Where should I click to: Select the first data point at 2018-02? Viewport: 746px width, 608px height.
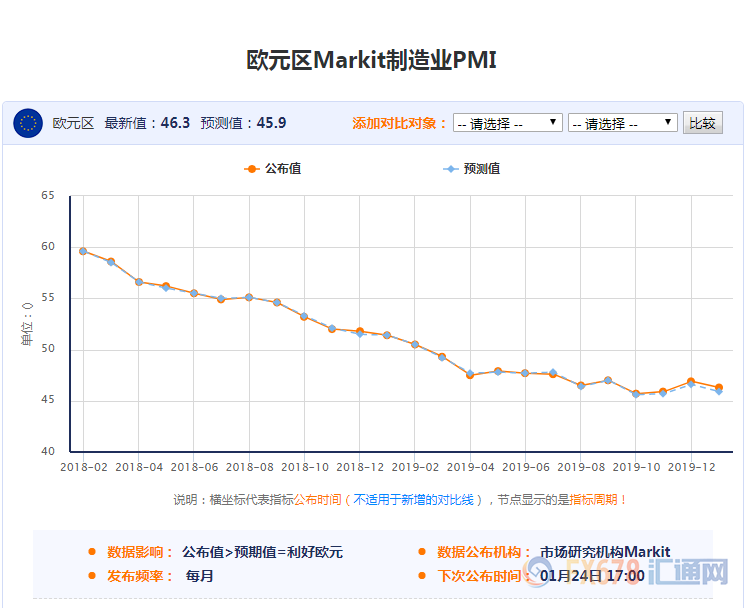tap(83, 251)
